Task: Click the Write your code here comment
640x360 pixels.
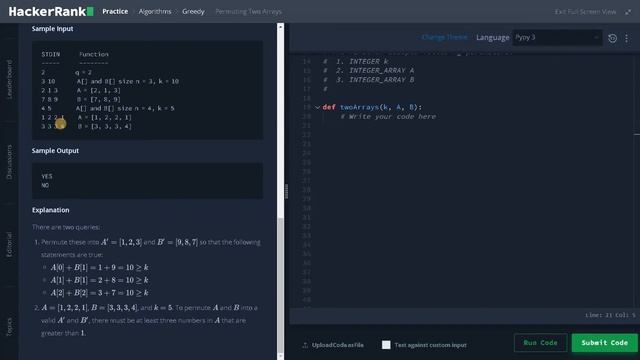Action: (x=388, y=117)
